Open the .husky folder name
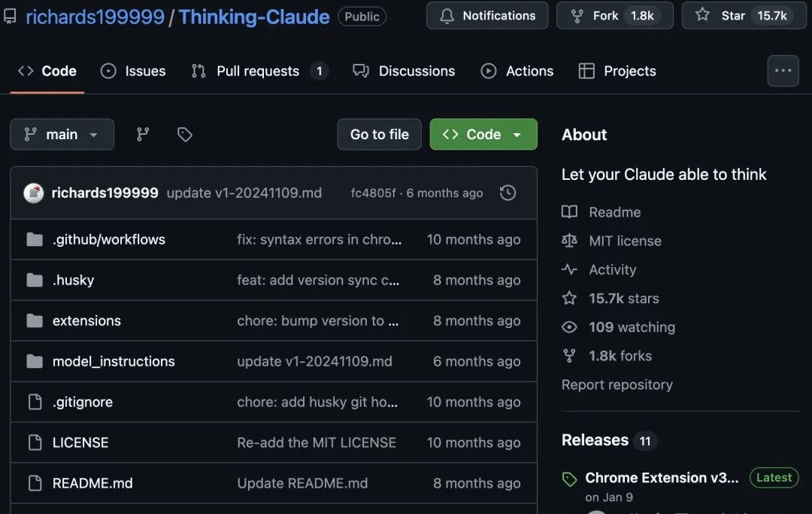The height and width of the screenshot is (514, 812). pyautogui.click(x=73, y=280)
